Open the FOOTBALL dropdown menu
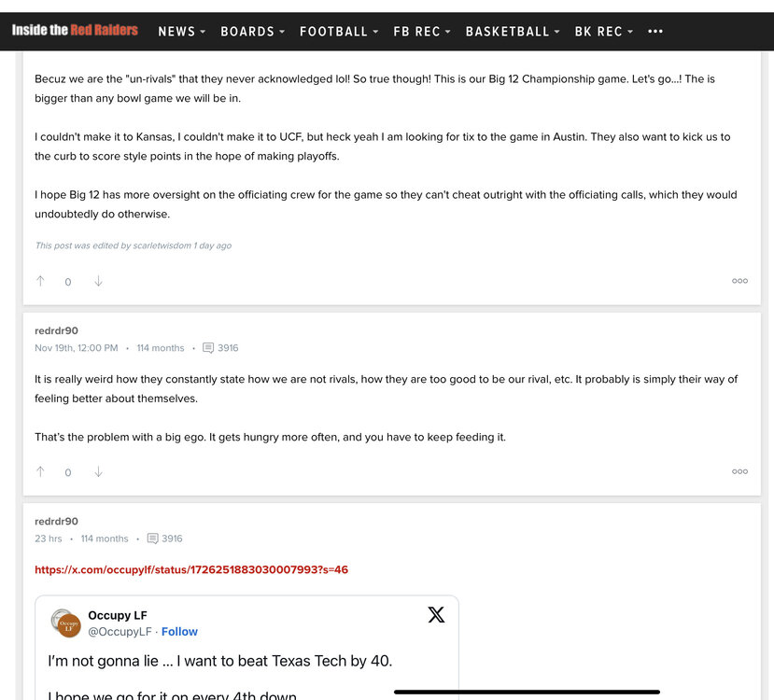The width and height of the screenshot is (774, 700). (x=339, y=32)
